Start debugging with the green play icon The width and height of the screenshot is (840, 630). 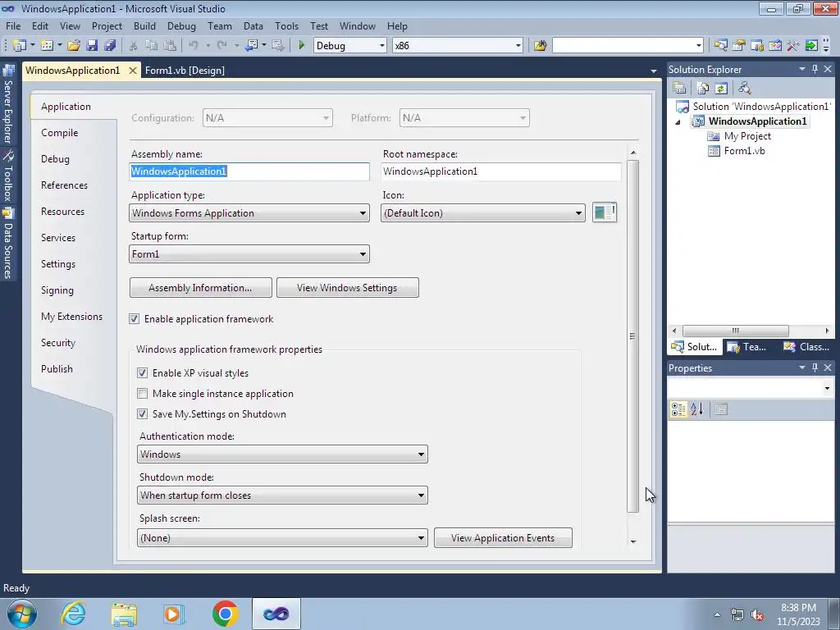(x=301, y=46)
